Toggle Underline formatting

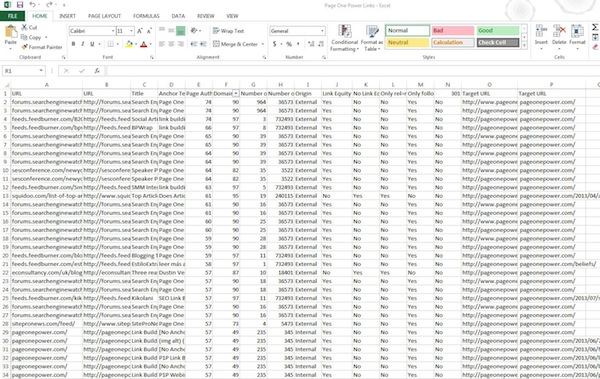[92, 44]
